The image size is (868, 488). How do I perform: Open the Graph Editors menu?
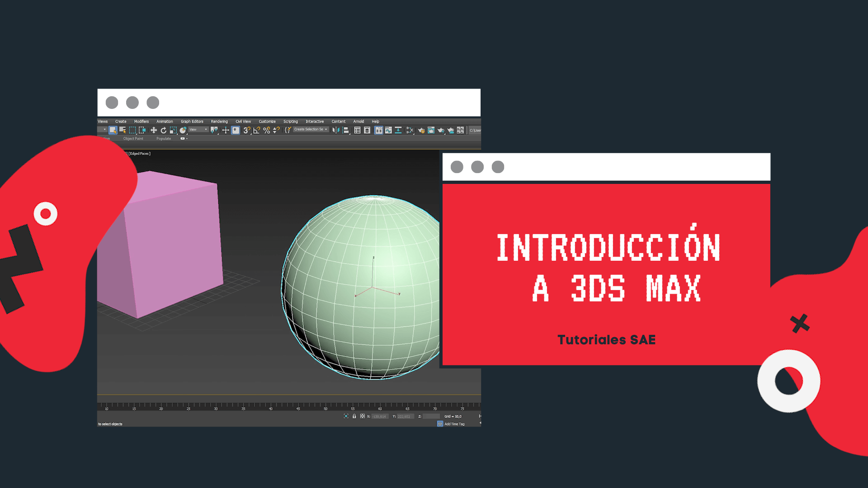pos(192,122)
